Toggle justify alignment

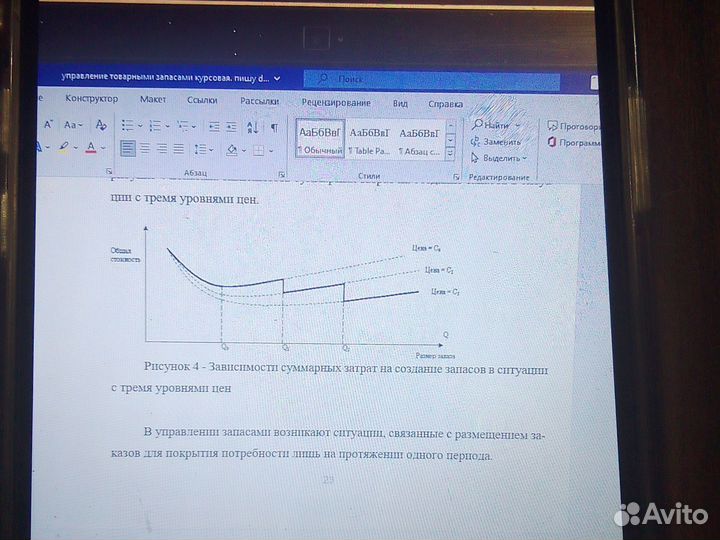coord(179,149)
